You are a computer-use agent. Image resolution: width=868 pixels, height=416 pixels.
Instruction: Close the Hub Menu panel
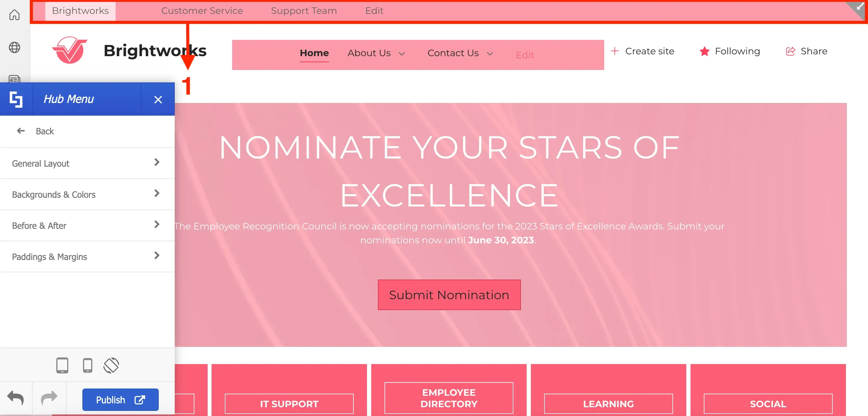tap(158, 99)
